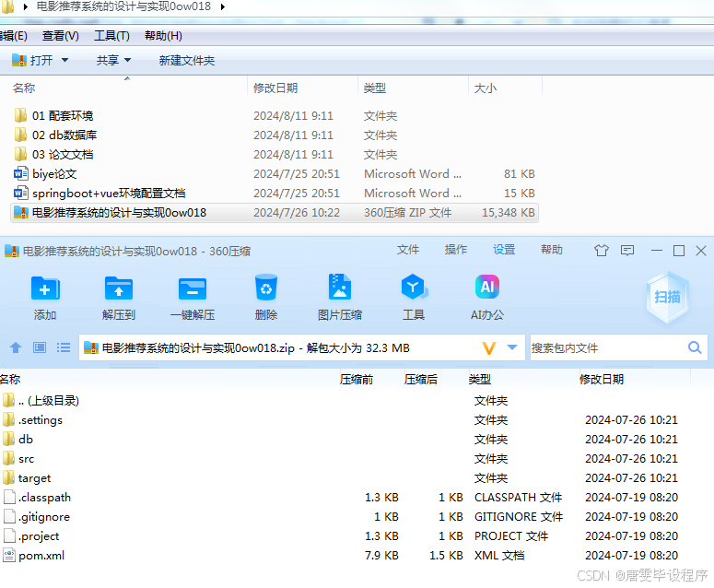
Task: Click the orange V icon in the path bar
Action: [488, 348]
